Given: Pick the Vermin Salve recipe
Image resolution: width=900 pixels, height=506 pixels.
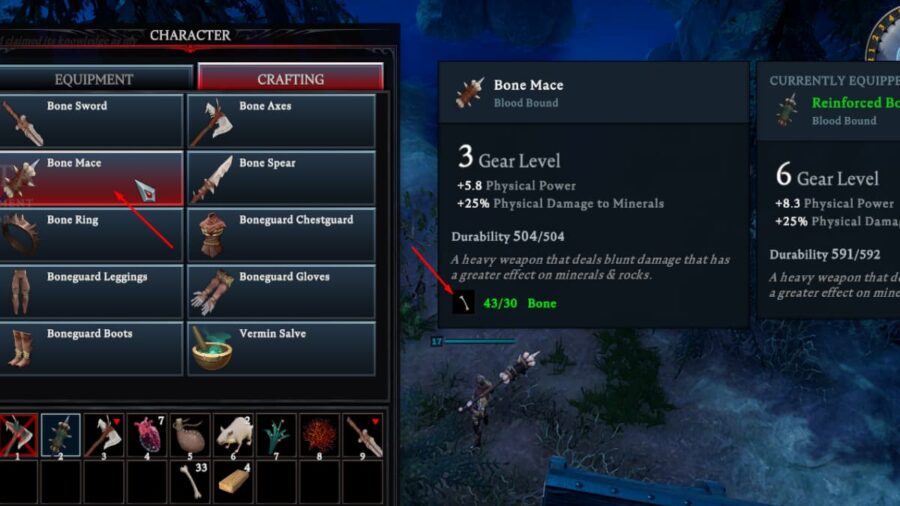Looking at the screenshot, I should pyautogui.click(x=281, y=348).
